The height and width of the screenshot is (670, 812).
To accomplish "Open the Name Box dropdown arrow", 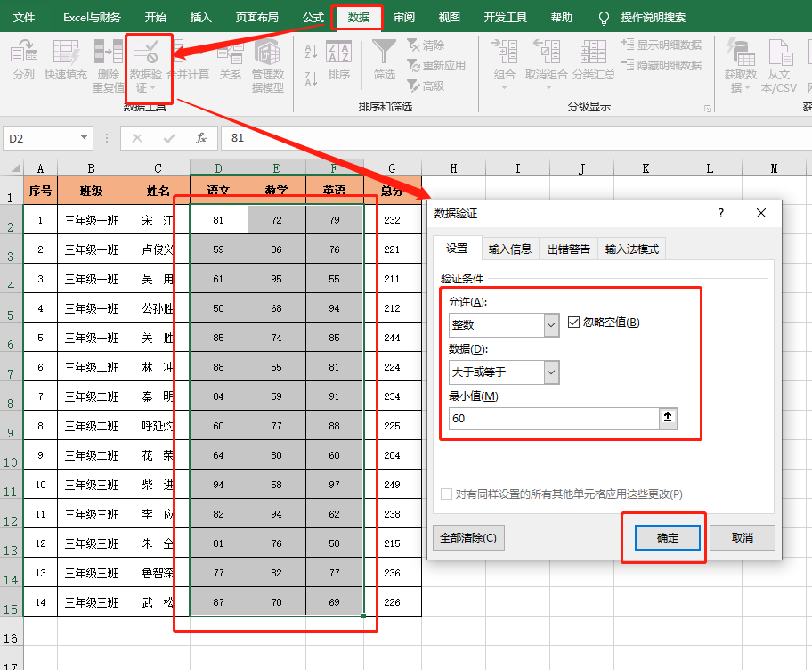I will pos(84,138).
